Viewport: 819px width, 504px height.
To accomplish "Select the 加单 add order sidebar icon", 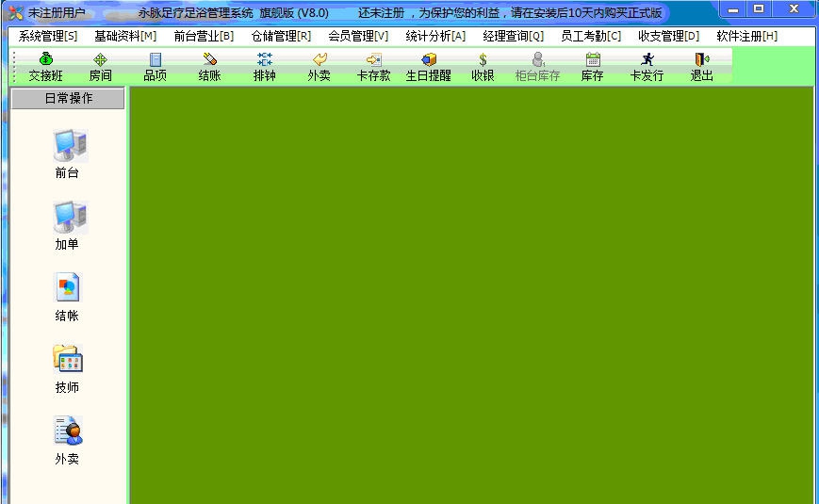I will pos(69,226).
